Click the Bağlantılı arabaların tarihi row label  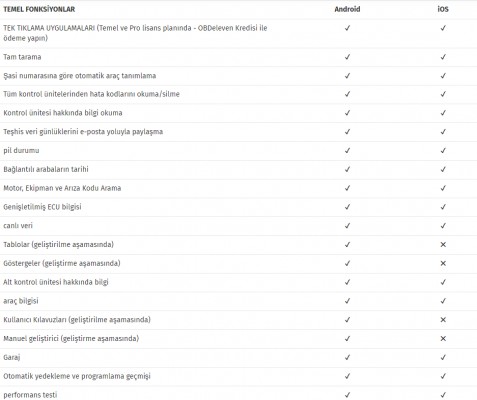[46, 169]
